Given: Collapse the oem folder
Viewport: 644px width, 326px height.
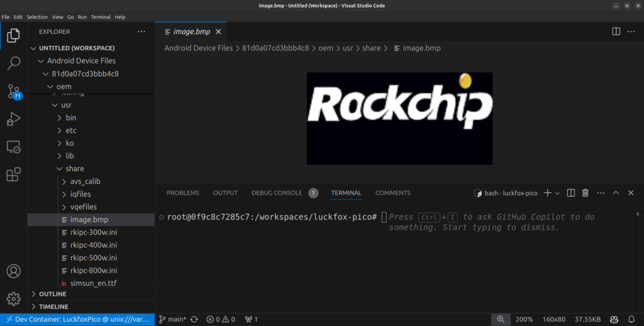Looking at the screenshot, I should click(91, 87).
